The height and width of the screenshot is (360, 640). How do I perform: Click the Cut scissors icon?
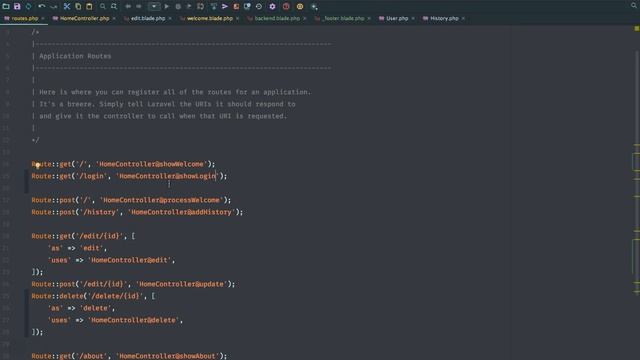coord(67,7)
